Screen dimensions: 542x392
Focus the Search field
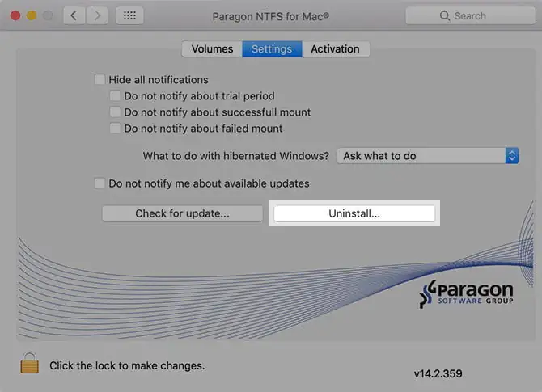pos(470,16)
